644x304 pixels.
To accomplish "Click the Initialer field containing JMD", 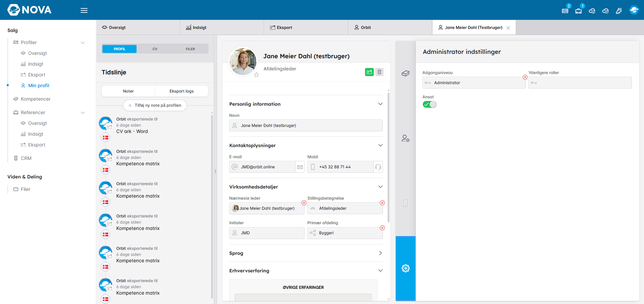I will click(x=267, y=233).
